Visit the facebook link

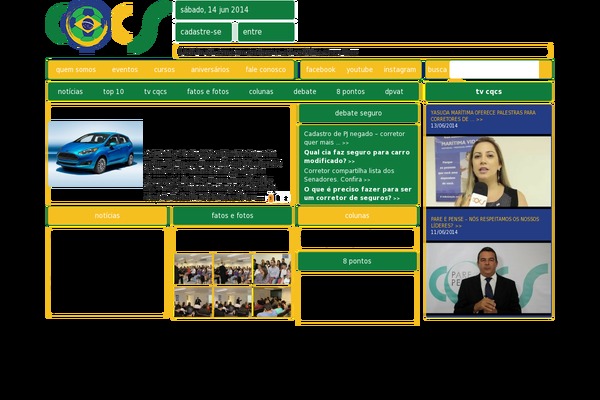coord(321,70)
